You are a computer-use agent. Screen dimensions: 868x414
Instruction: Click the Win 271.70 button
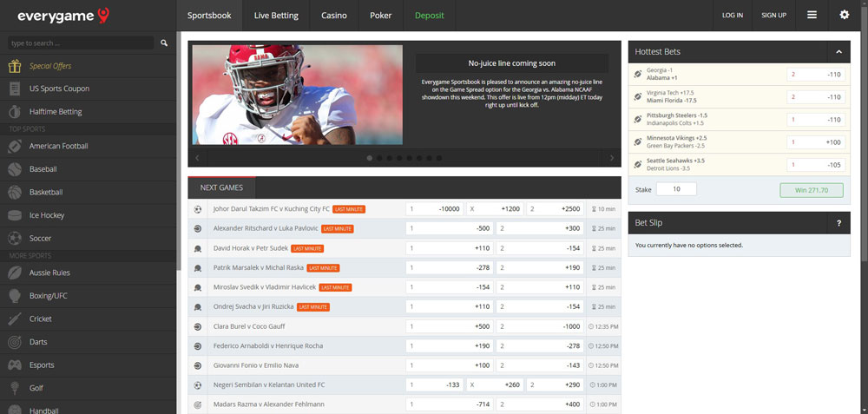click(x=812, y=190)
